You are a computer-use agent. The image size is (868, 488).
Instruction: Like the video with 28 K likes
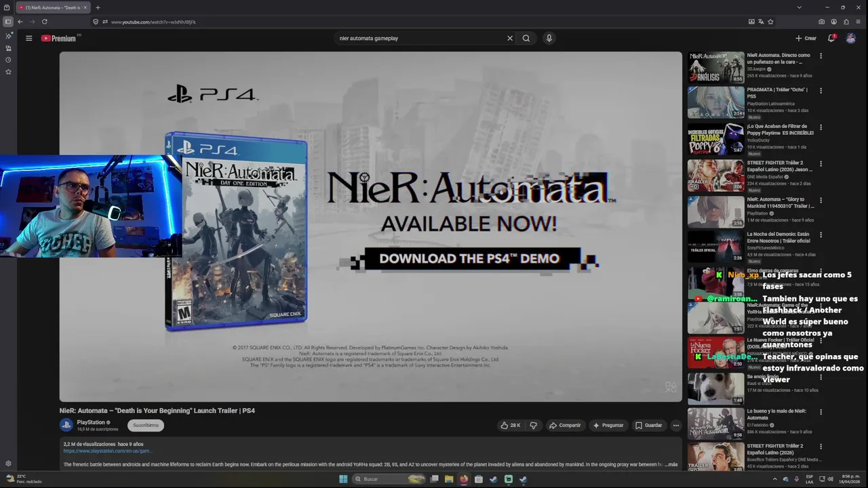coord(510,425)
